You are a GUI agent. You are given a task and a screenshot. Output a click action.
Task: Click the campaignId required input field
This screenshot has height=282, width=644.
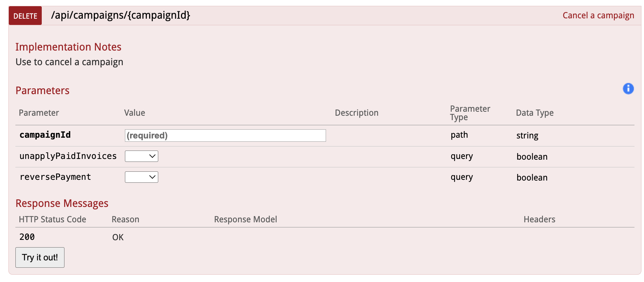point(225,136)
